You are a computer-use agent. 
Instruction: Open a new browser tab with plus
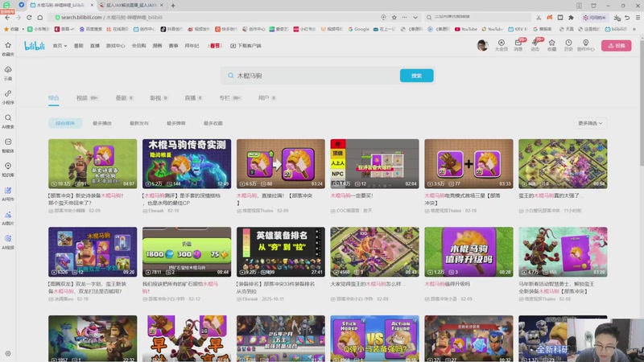(x=173, y=6)
